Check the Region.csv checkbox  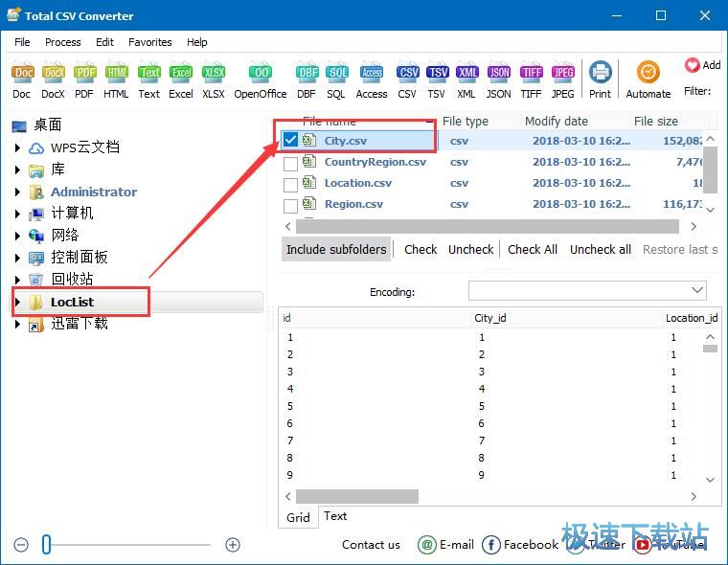coord(290,206)
